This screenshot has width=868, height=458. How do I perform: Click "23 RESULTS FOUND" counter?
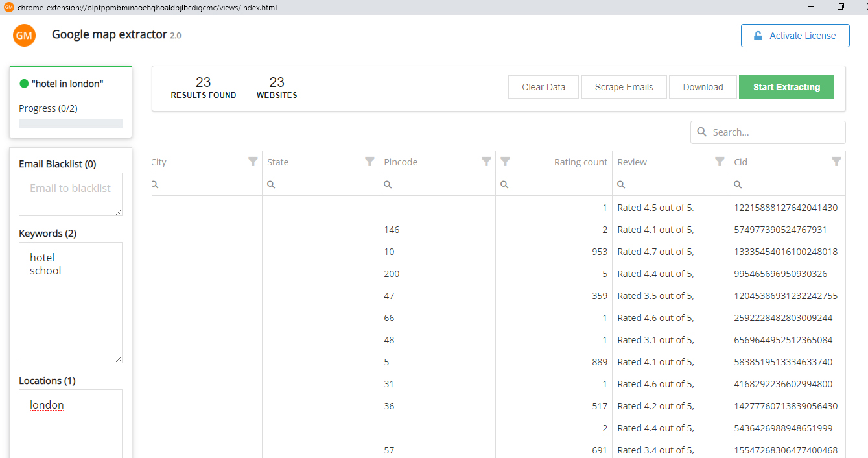click(x=204, y=88)
